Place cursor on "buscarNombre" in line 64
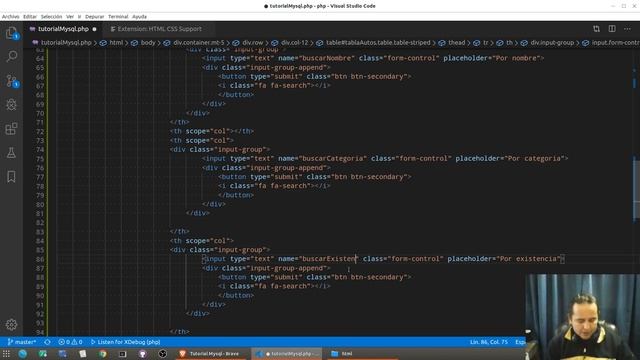The height and width of the screenshot is (360, 640). tap(327, 58)
